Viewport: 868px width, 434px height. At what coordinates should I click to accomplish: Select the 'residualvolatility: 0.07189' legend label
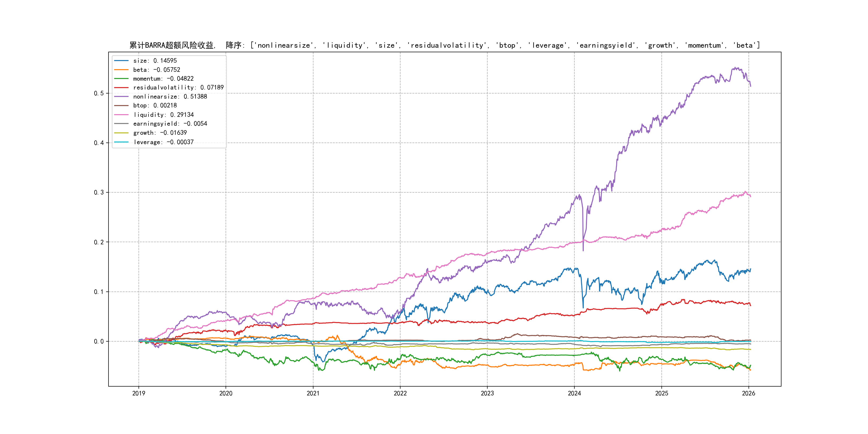pos(178,88)
